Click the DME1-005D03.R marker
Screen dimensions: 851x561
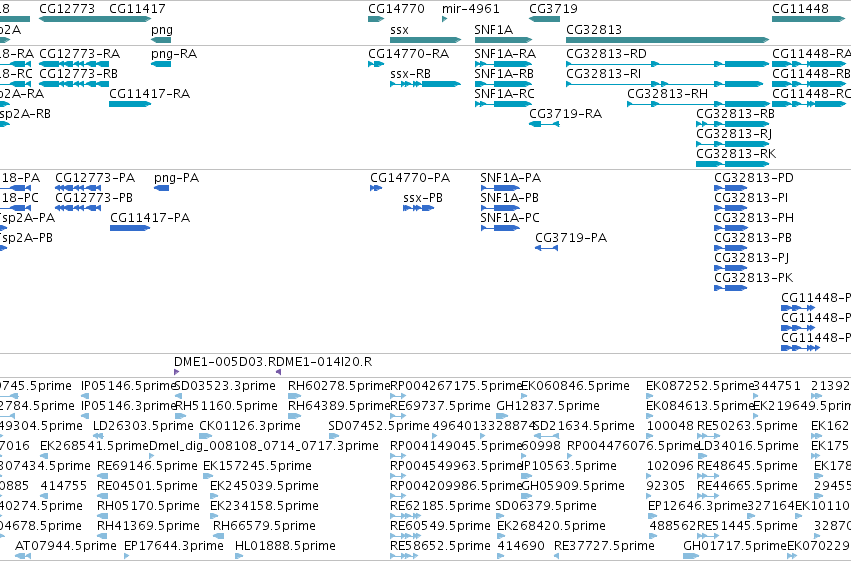(176, 372)
